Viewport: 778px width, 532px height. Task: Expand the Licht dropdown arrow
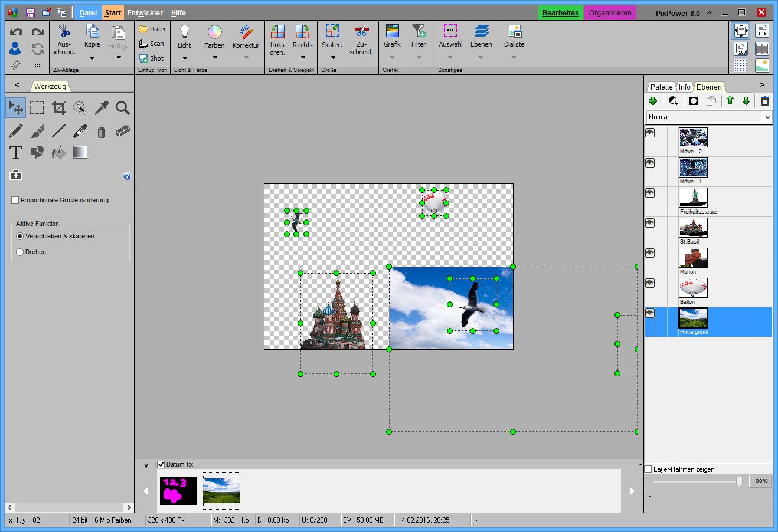tap(185, 58)
